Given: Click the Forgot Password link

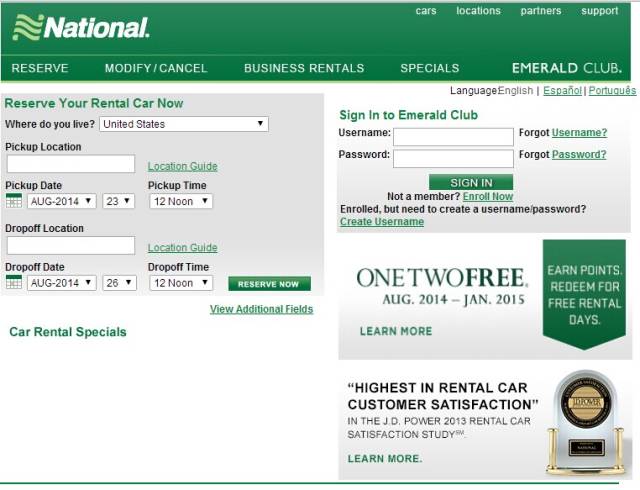Looking at the screenshot, I should [579, 154].
